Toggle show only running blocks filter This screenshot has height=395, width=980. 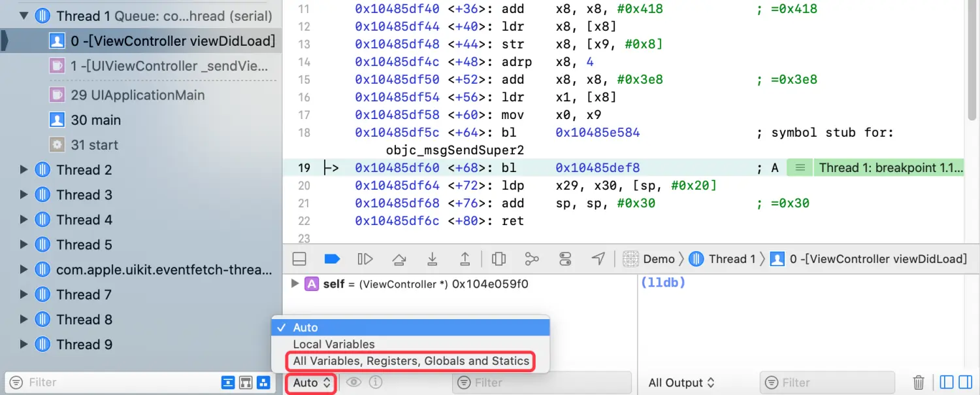click(263, 383)
